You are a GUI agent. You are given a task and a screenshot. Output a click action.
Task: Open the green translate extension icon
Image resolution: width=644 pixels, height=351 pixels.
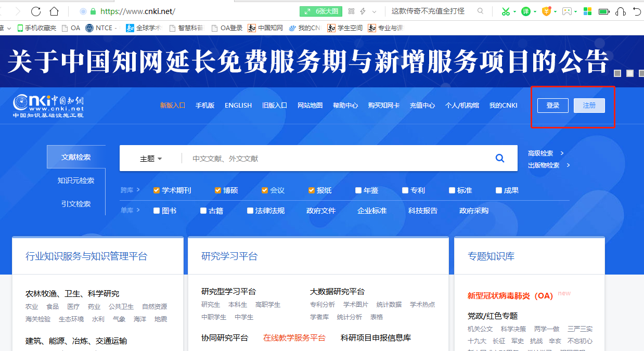(526, 11)
